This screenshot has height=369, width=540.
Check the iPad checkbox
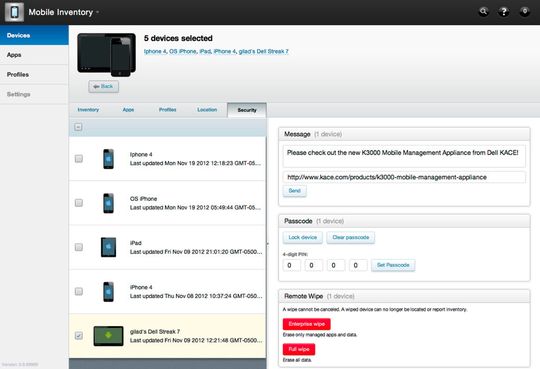coord(79,247)
